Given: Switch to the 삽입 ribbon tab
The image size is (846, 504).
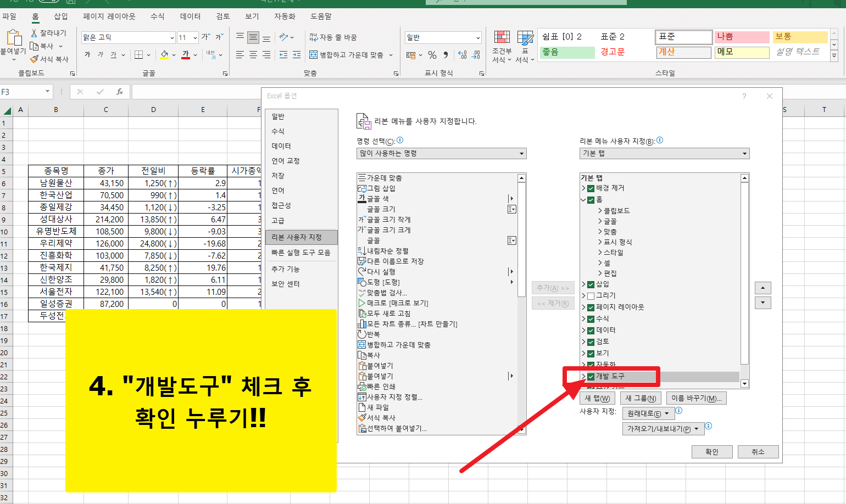Looking at the screenshot, I should click(x=61, y=16).
